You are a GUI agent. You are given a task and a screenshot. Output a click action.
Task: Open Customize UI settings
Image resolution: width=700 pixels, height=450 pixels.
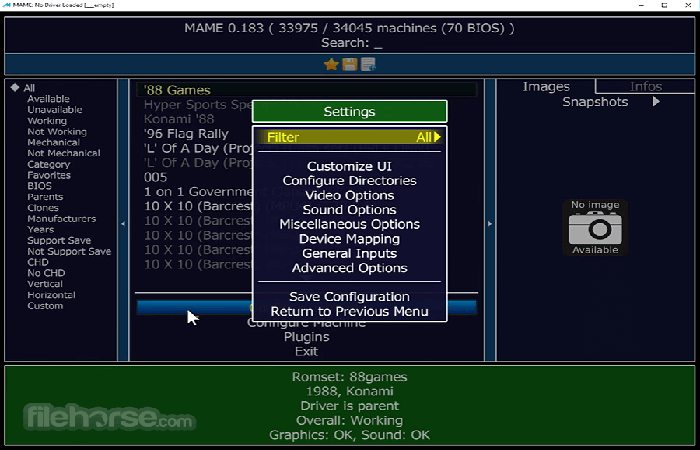point(350,167)
